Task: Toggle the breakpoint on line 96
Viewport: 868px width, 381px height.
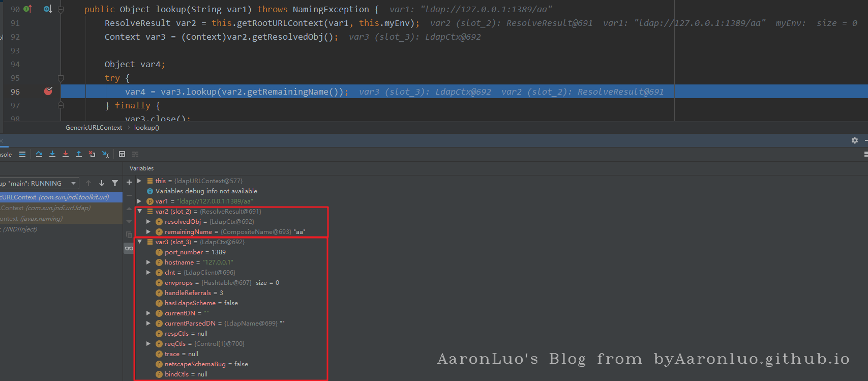Action: 48,92
